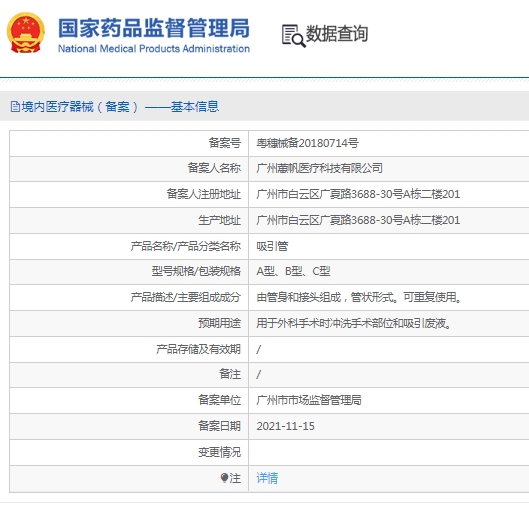
Task: Click the 备注 label
Action: pos(230,374)
